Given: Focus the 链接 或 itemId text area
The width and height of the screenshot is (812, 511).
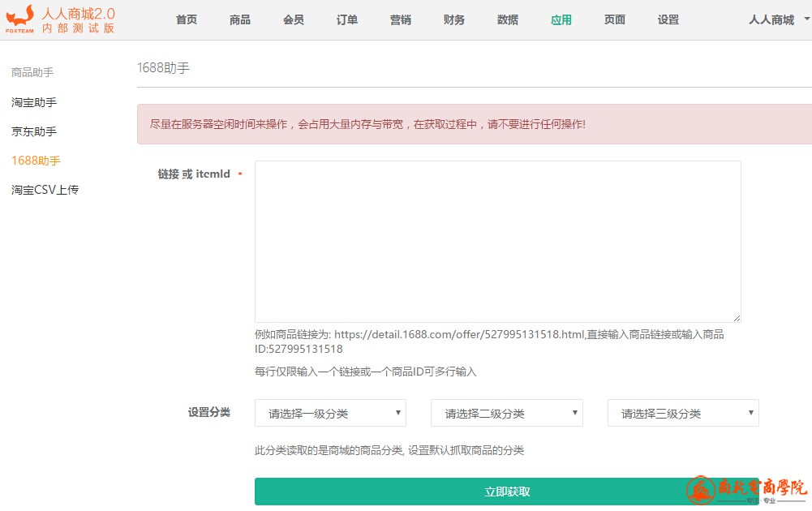Looking at the screenshot, I should coord(497,242).
